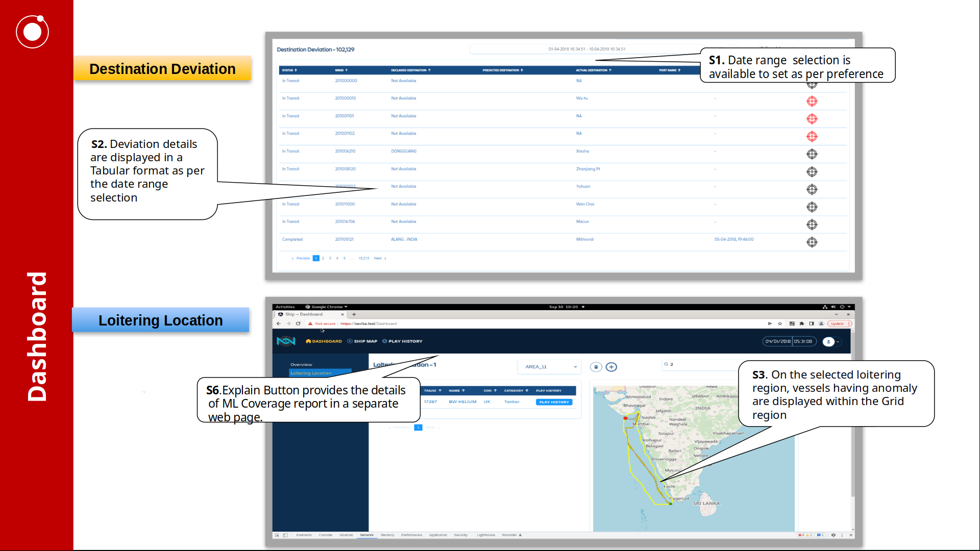Viewport: 980px width, 551px height.
Task: Click PLAY HISTORY button for BW HELIUM
Action: (x=554, y=402)
